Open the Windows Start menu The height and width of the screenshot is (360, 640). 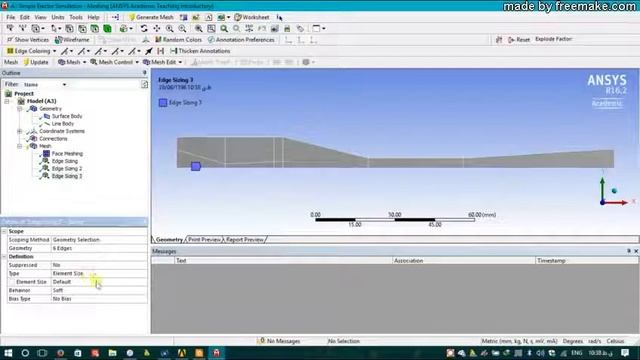[x=8, y=353]
